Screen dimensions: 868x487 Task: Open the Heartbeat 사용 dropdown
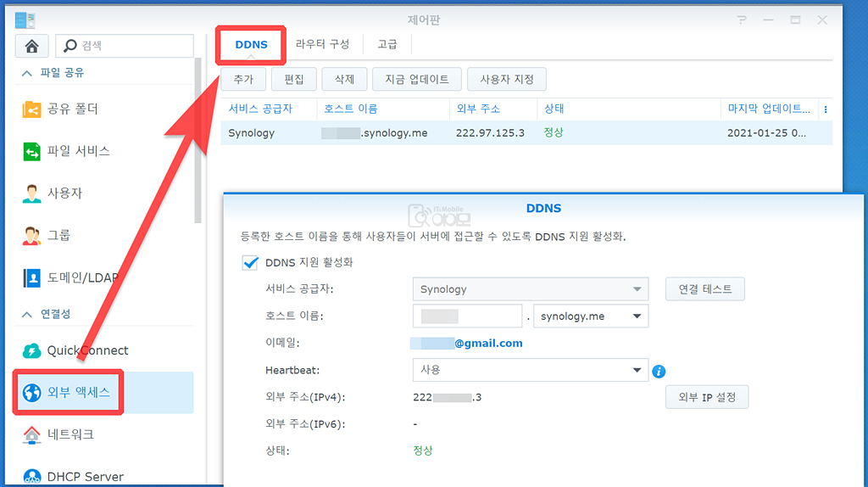point(531,370)
